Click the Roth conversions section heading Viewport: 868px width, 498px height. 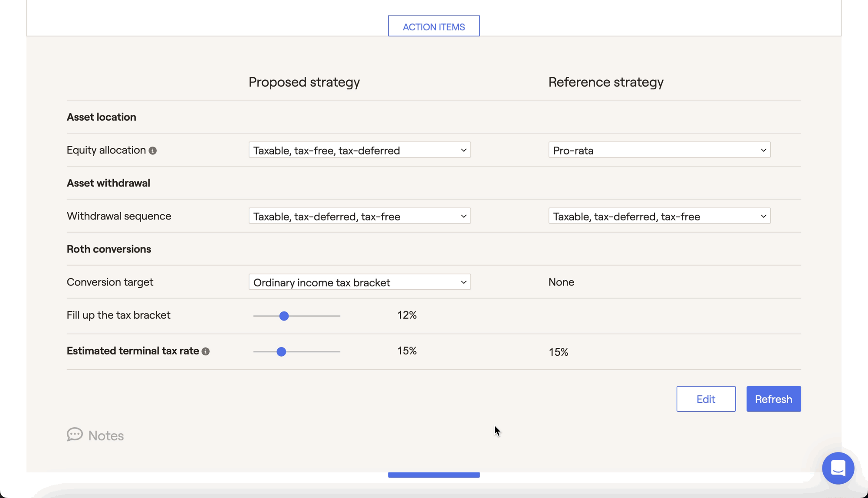[109, 249]
